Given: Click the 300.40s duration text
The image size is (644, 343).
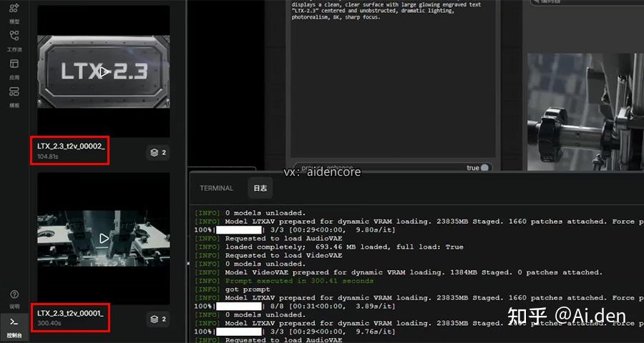Looking at the screenshot, I should pyautogui.click(x=49, y=323).
